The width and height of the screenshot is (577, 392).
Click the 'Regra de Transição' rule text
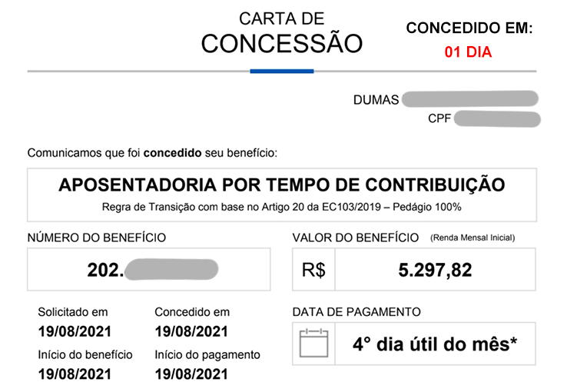282,207
